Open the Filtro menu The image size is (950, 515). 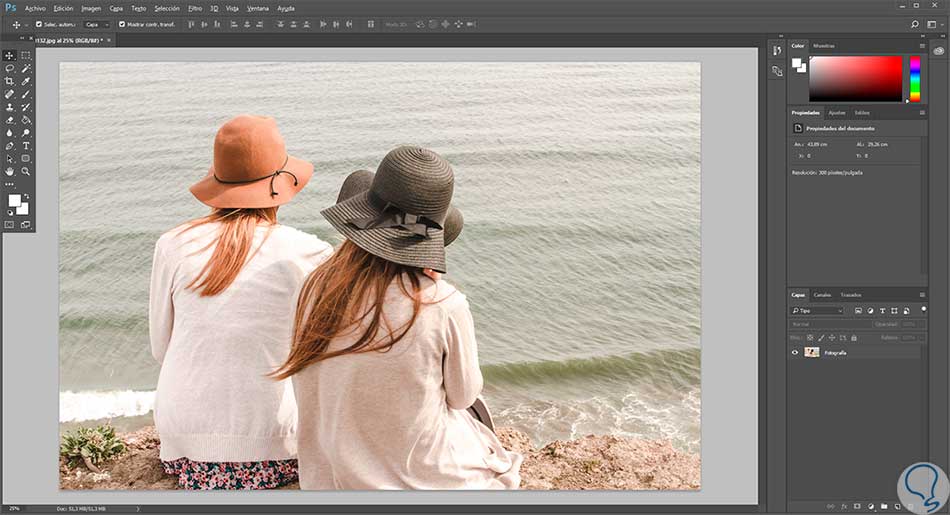(x=195, y=7)
